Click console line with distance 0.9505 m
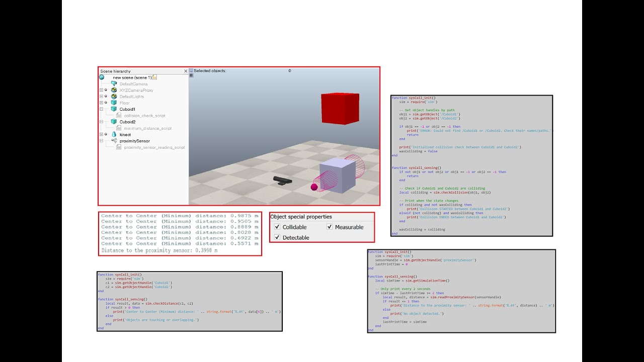The image size is (644, 362). [x=180, y=221]
